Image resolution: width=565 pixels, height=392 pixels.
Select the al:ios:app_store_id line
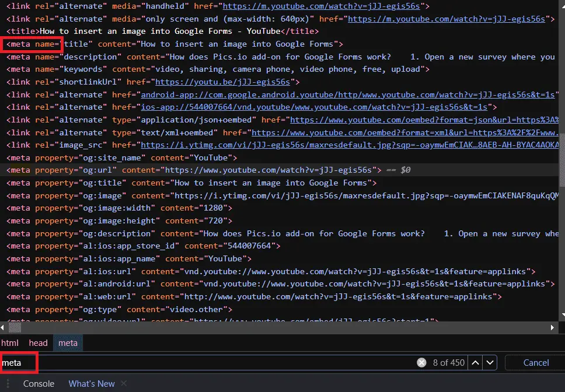point(144,246)
